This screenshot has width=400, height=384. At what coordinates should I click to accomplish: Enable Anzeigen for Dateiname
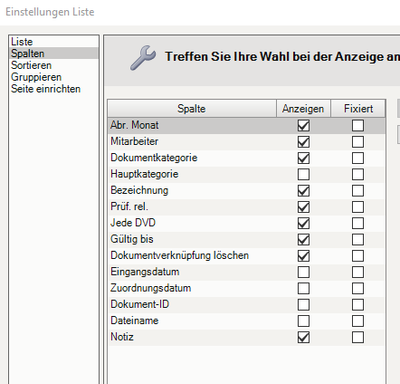click(304, 321)
